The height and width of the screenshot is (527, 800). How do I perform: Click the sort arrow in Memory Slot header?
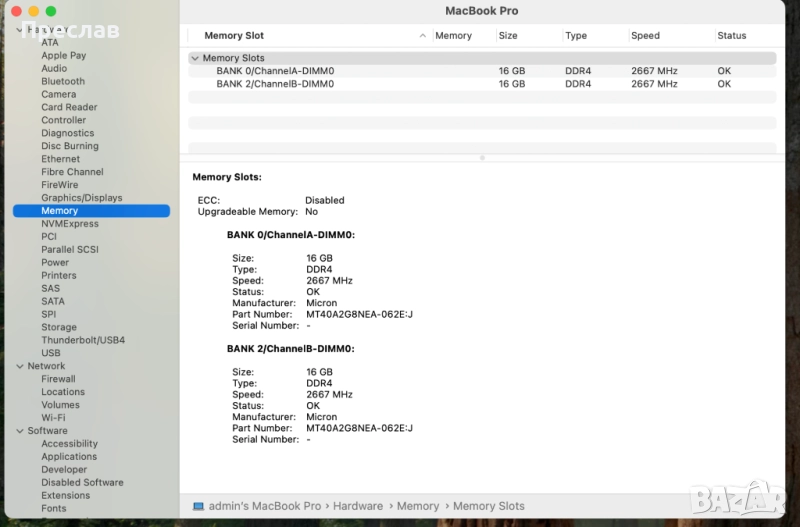point(423,36)
